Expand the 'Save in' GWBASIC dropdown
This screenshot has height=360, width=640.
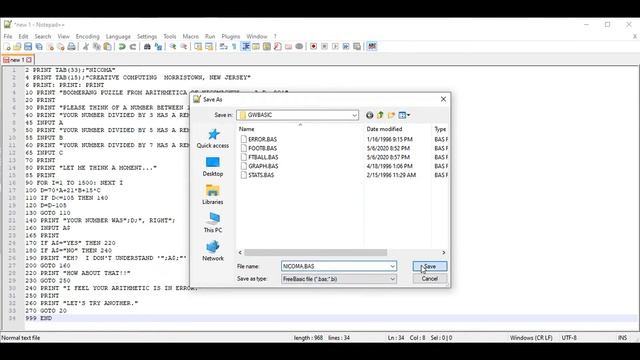[354, 115]
